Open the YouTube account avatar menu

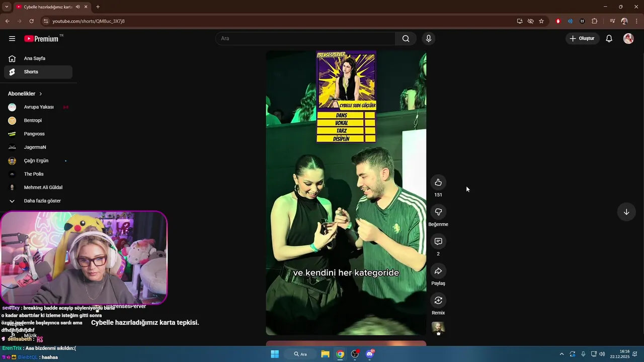(x=628, y=39)
